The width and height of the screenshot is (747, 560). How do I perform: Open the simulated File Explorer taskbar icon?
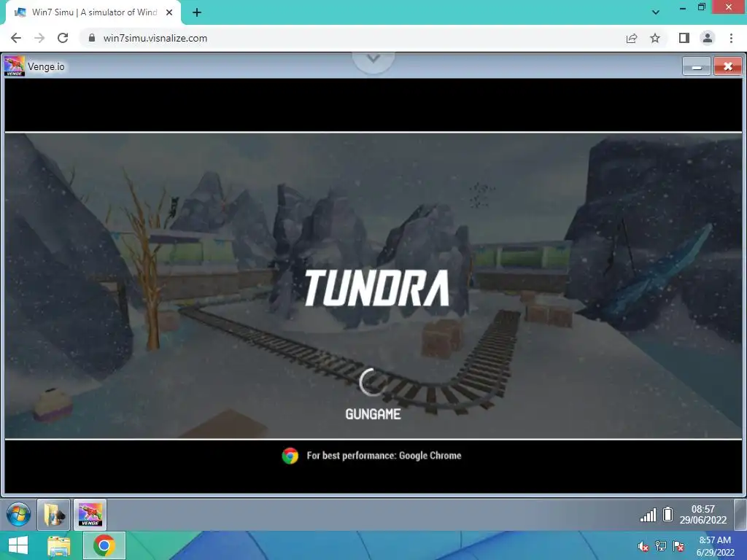53,515
